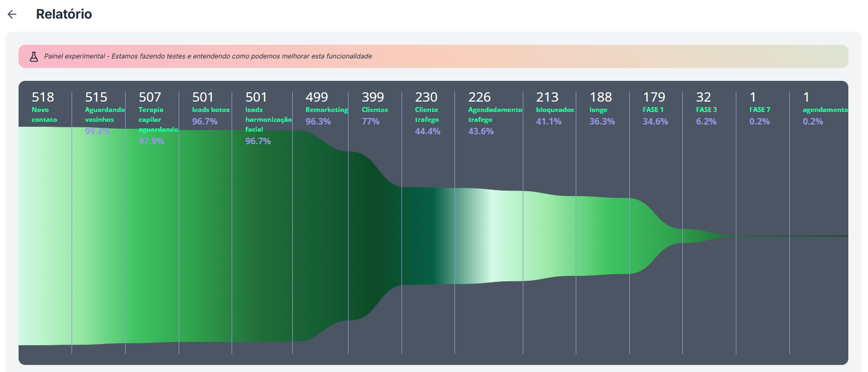Click the "99.4%" conversion percentage
Viewport: 868px width, 372px height.
[x=98, y=131]
